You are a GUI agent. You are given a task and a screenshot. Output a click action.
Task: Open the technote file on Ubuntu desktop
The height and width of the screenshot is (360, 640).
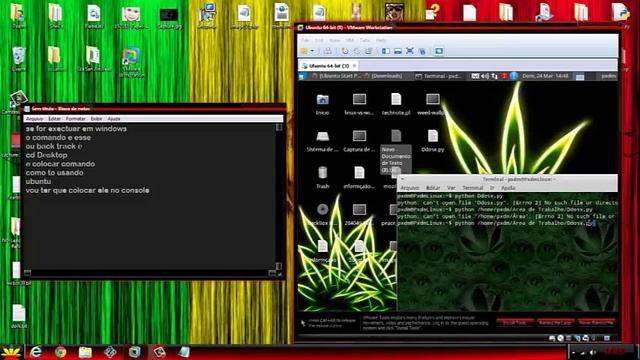(396, 104)
